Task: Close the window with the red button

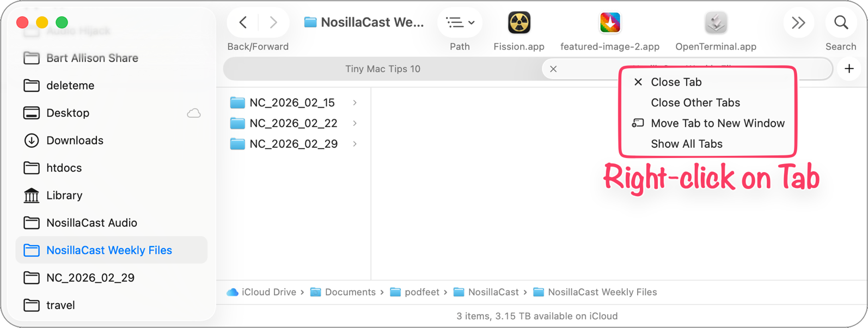Action: point(22,22)
